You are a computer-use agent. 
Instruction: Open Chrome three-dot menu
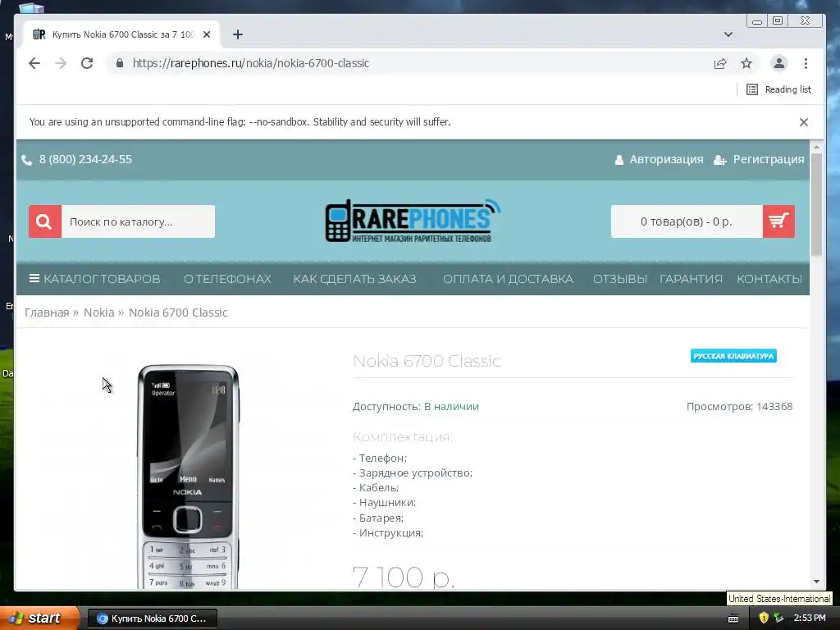point(806,63)
